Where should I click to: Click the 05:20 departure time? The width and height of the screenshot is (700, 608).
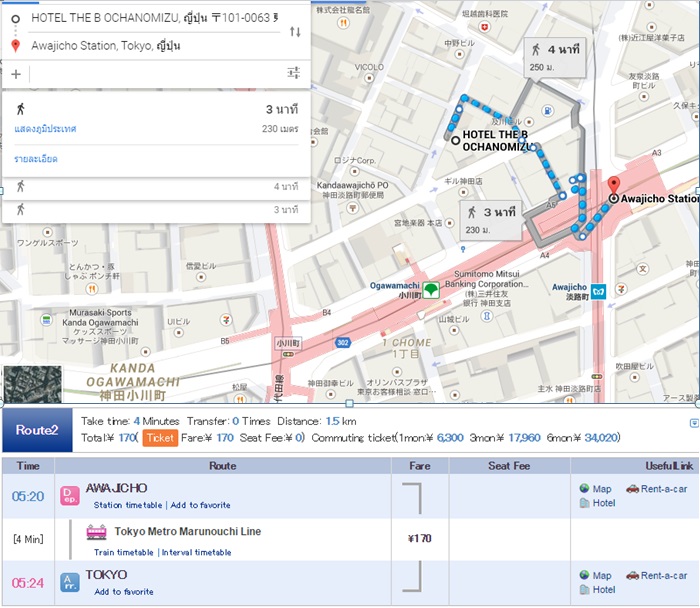click(x=28, y=496)
